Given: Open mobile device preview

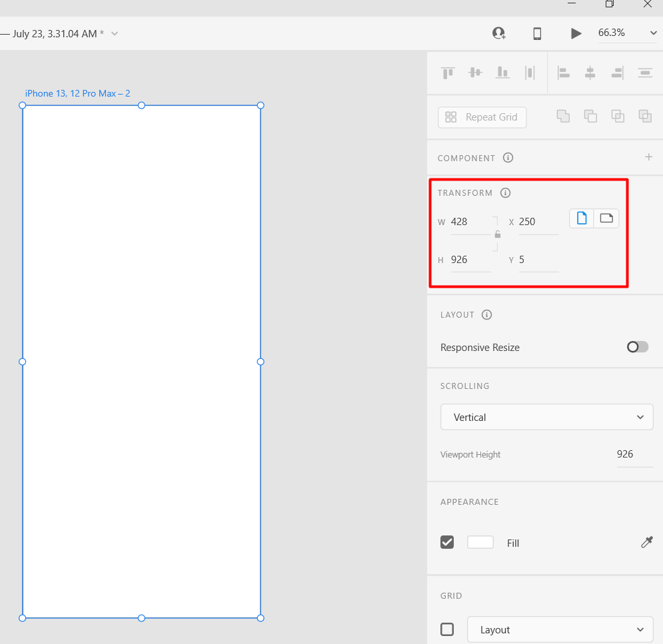Looking at the screenshot, I should click(537, 33).
